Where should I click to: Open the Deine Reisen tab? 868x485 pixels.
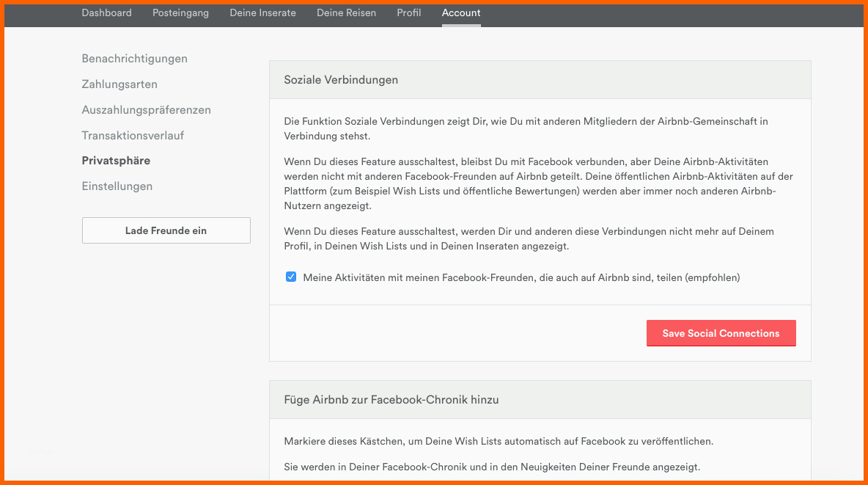tap(346, 13)
